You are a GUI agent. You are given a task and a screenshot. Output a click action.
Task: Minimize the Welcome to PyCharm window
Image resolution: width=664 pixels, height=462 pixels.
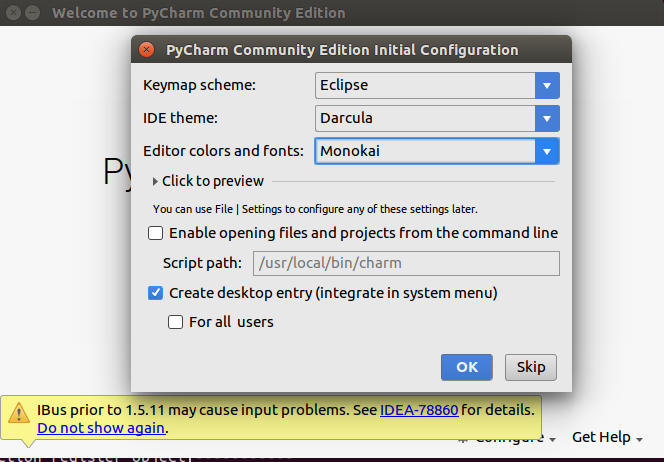pos(33,13)
